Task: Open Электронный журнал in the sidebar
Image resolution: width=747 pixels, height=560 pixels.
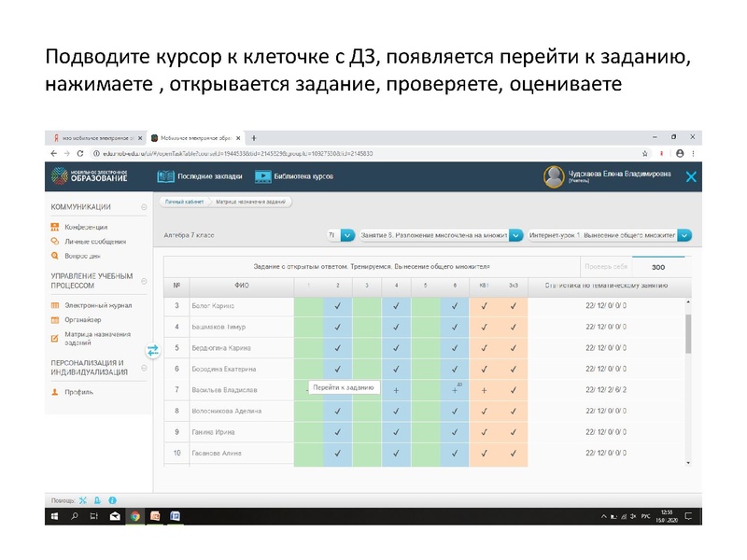Action: [98, 305]
